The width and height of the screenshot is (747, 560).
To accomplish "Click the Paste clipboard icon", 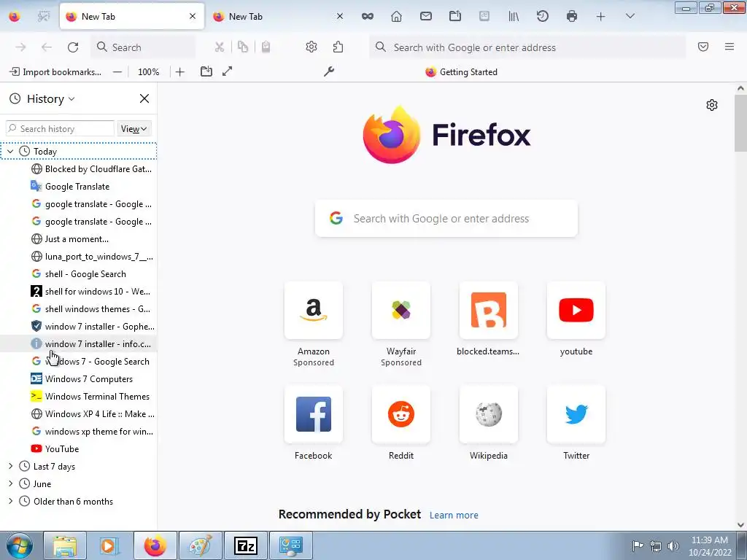I will pyautogui.click(x=266, y=47).
